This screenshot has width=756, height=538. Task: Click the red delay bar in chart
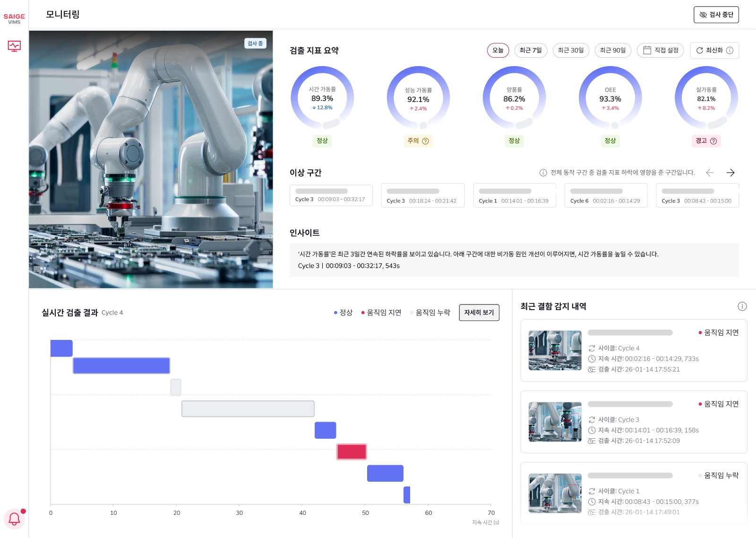pos(352,452)
